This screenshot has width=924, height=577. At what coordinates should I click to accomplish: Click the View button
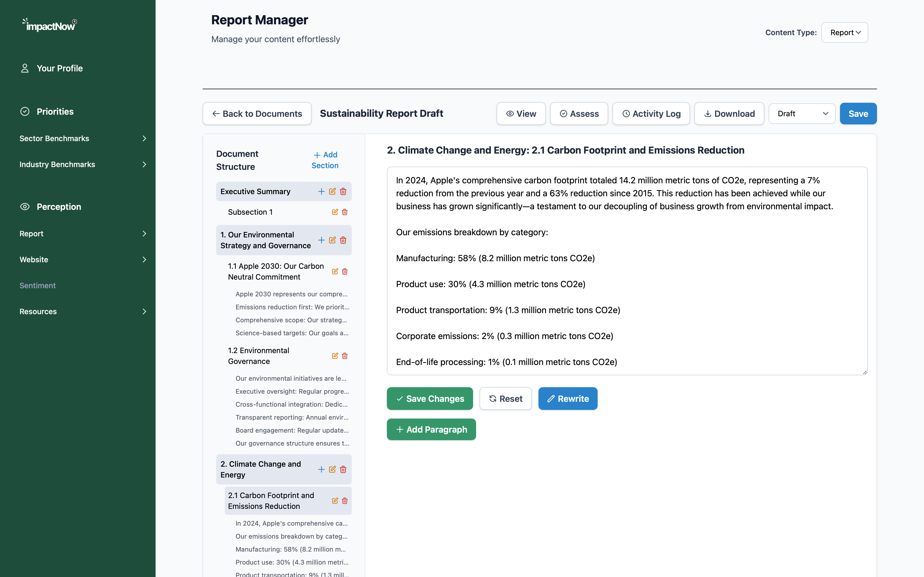click(x=521, y=114)
